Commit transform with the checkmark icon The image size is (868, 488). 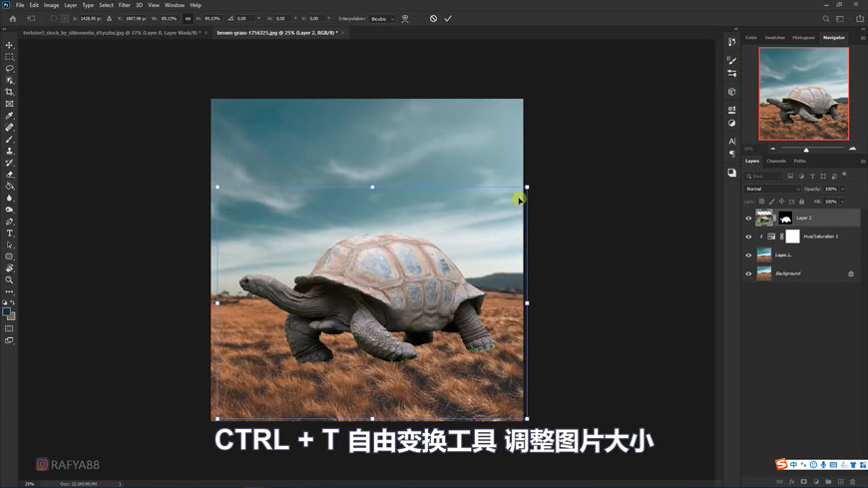point(448,19)
